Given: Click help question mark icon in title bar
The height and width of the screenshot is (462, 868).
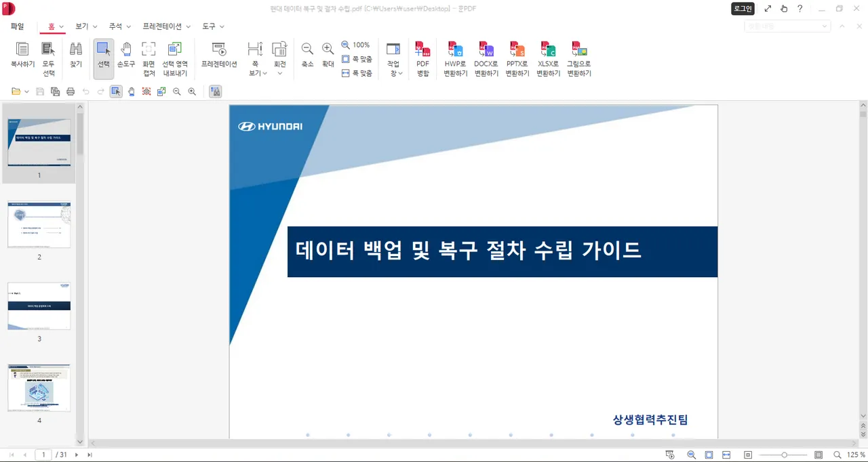Looking at the screenshot, I should [x=800, y=8].
